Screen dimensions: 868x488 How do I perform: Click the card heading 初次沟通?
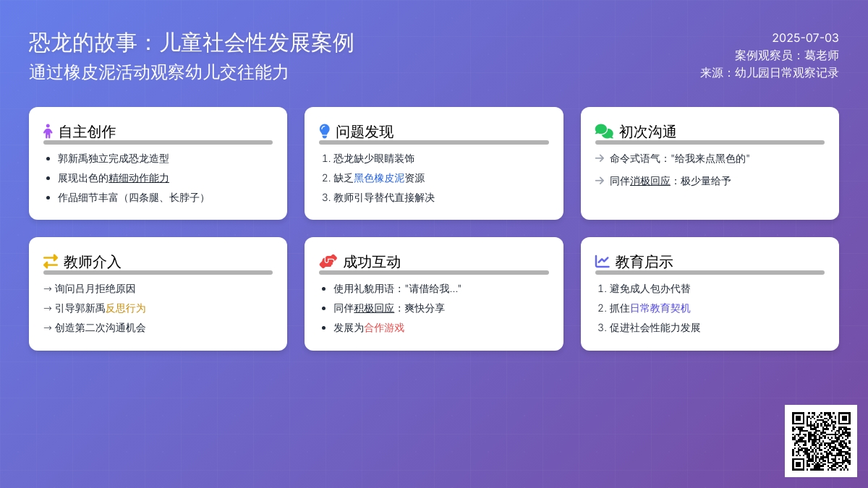(x=648, y=132)
